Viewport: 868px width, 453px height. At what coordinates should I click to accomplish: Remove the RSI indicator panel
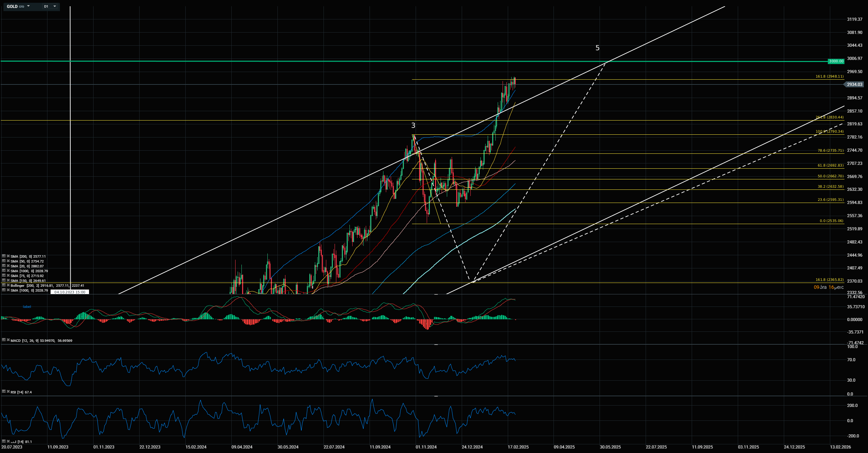8,392
